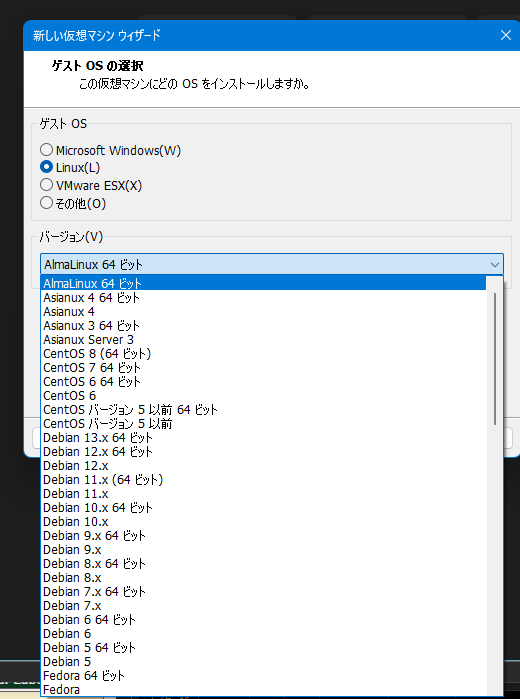This screenshot has width=520, height=699.
Task: Click the version list vertical scrollbar thumb
Action: pos(495,359)
